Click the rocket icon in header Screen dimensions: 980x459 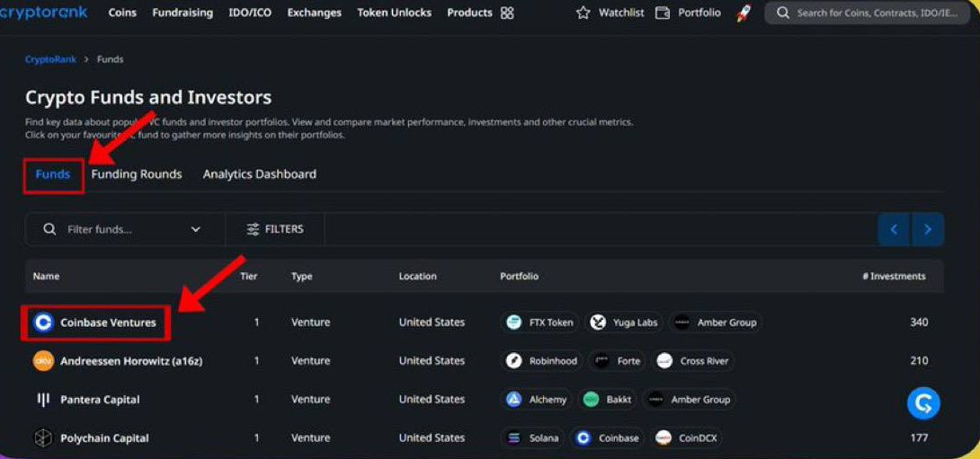pos(744,13)
